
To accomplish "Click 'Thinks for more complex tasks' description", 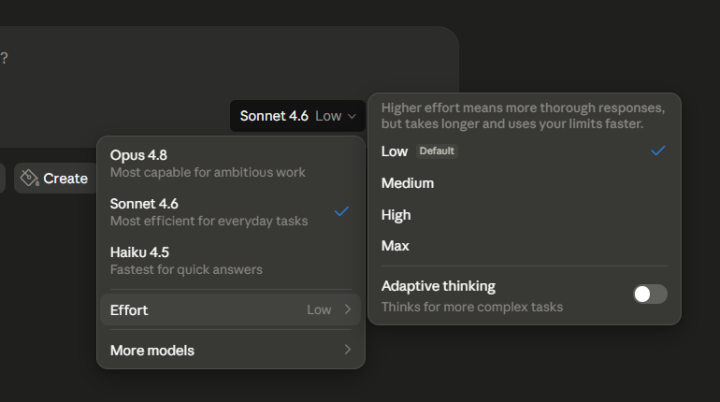I will pos(472,307).
